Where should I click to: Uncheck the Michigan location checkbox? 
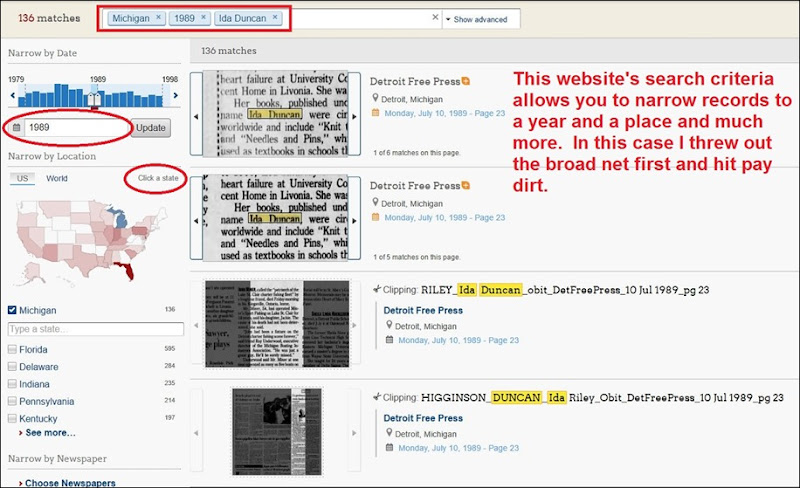click(x=12, y=310)
